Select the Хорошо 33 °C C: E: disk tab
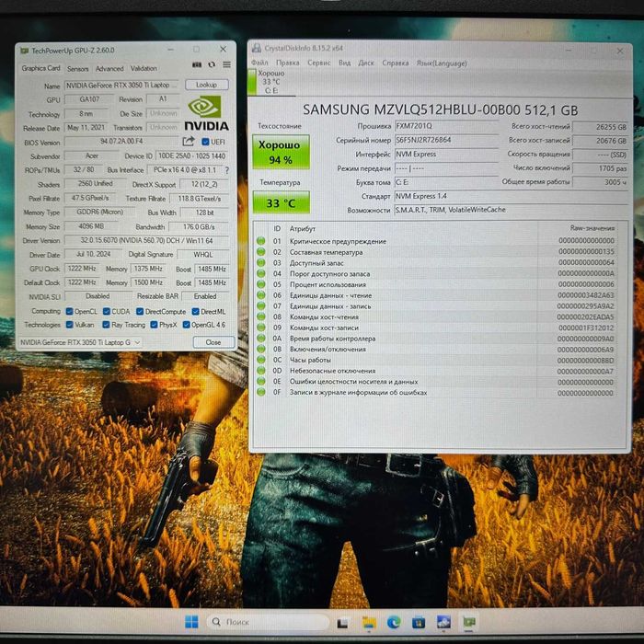644x644 pixels. tap(271, 82)
